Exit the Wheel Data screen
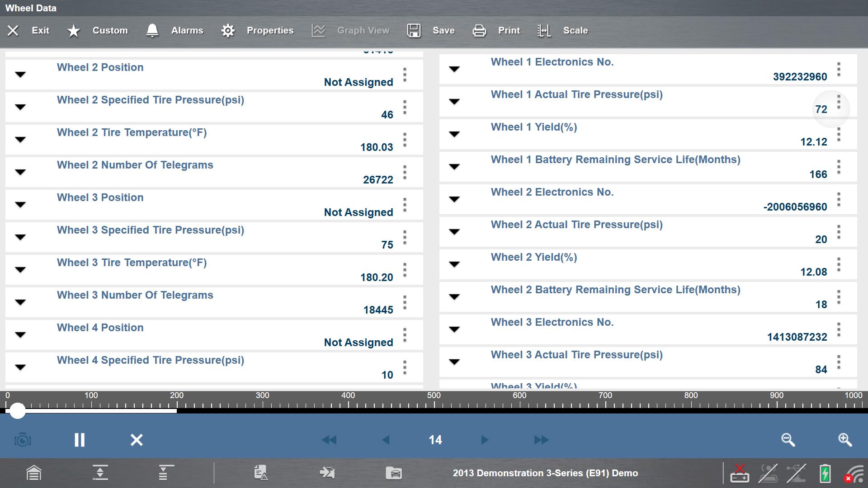The width and height of the screenshot is (868, 488). pyautogui.click(x=13, y=30)
